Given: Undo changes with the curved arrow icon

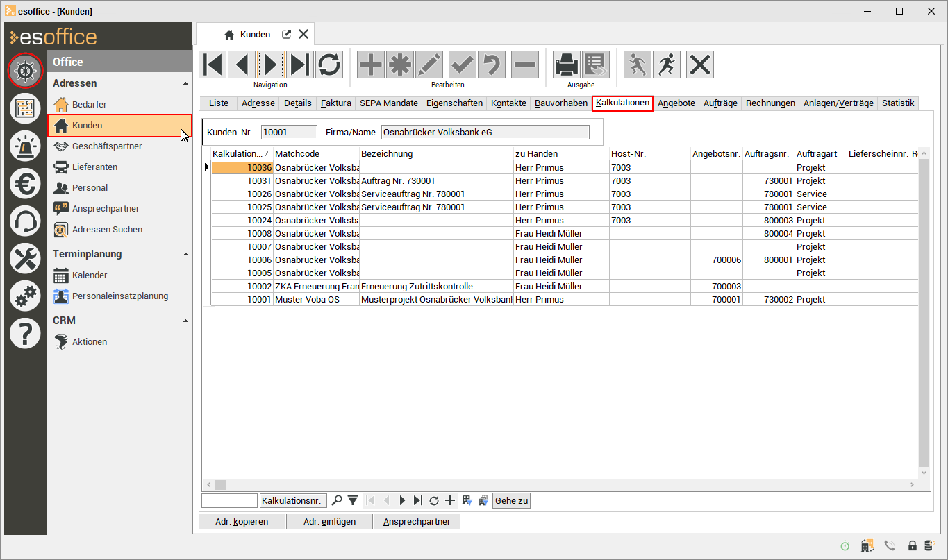Looking at the screenshot, I should pos(492,65).
